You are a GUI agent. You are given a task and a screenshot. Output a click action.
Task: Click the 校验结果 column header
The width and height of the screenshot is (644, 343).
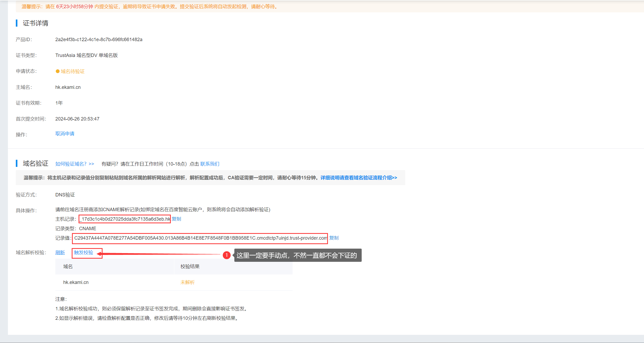pos(190,267)
